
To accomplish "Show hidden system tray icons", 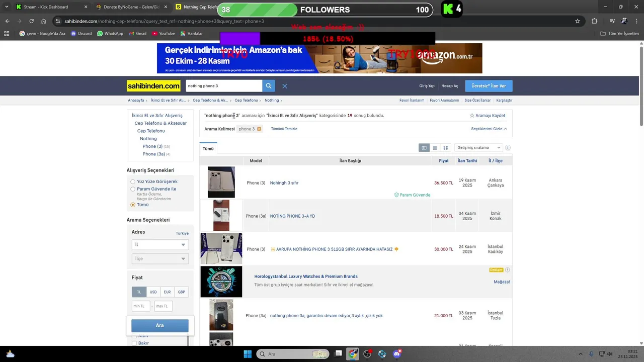I will (580, 354).
